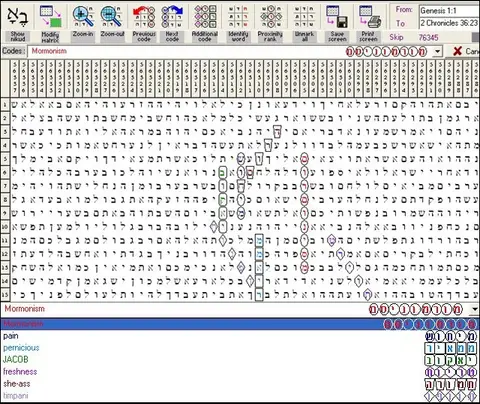Click the Zoom-in magnifier icon
Screen dimensions: 480x404
click(83, 16)
